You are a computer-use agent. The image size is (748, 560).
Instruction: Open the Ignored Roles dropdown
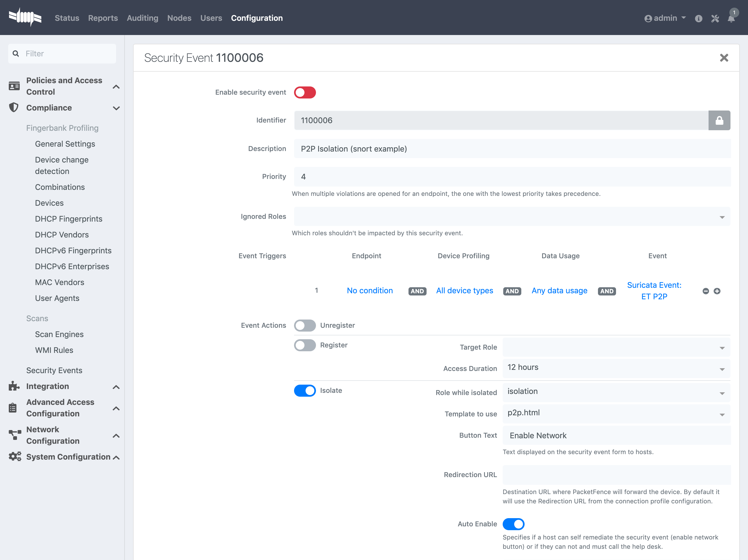coord(512,217)
